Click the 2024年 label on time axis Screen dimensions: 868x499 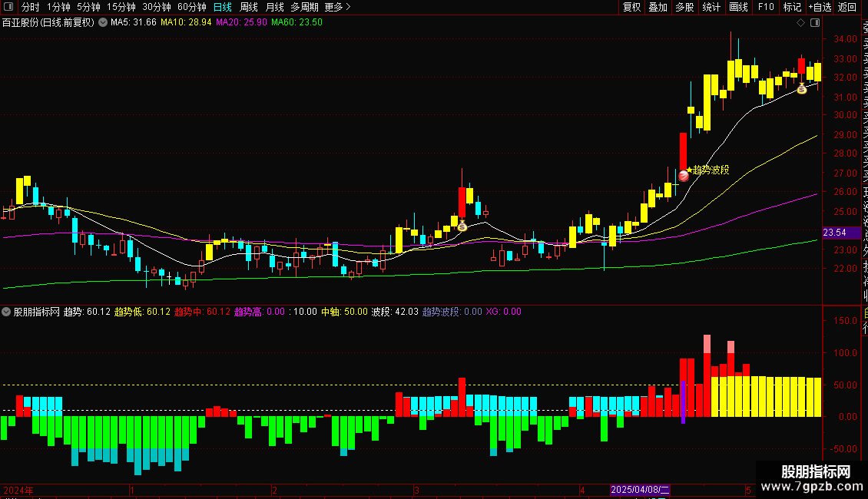pyautogui.click(x=18, y=490)
